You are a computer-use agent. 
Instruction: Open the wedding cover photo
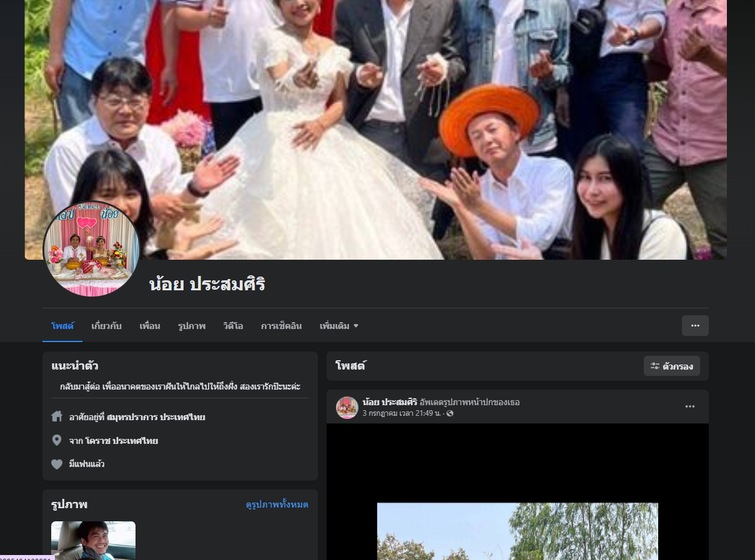pos(375,129)
